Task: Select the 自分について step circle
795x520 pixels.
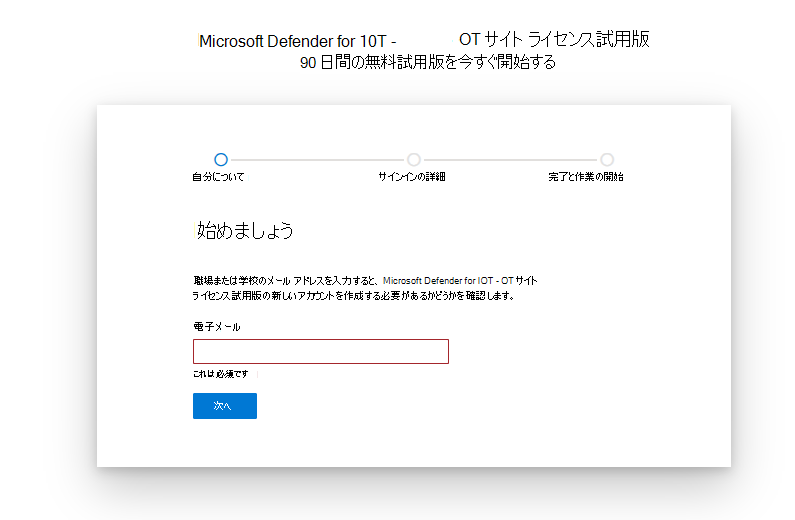Action: coord(221,160)
